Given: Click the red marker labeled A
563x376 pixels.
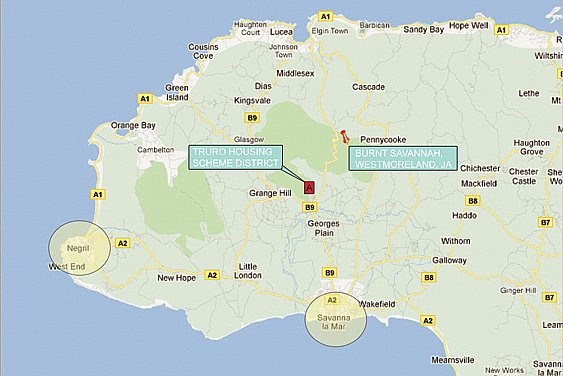Looking at the screenshot, I should pos(309,187).
